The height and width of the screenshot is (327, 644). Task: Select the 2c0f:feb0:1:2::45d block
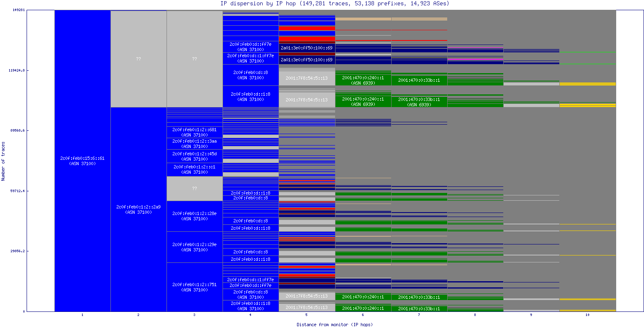[x=195, y=156]
